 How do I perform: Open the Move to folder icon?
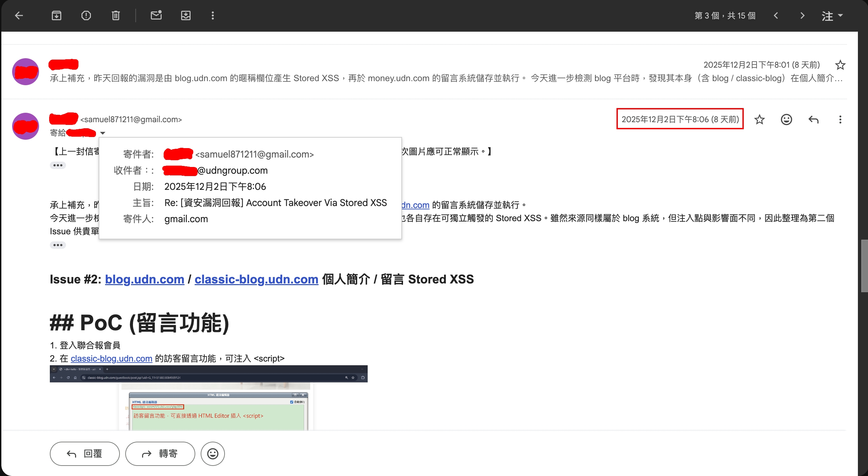click(186, 15)
